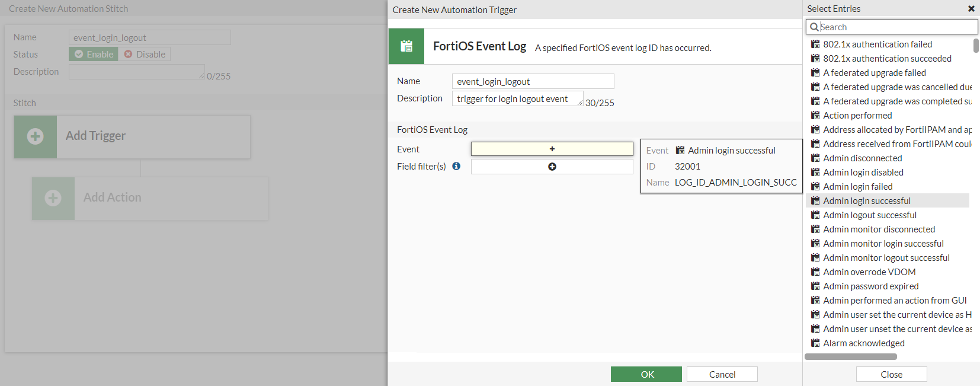Click 'LOG_ID_ADMIN_LOGIN_SUCC' name in tooltip
The width and height of the screenshot is (980, 386).
[x=735, y=182]
